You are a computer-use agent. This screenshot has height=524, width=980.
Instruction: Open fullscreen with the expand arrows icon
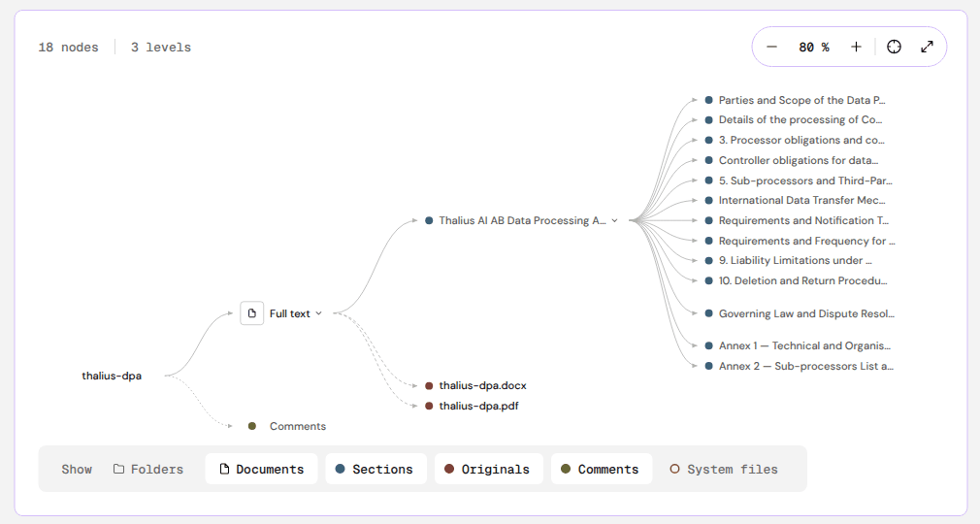pos(927,47)
